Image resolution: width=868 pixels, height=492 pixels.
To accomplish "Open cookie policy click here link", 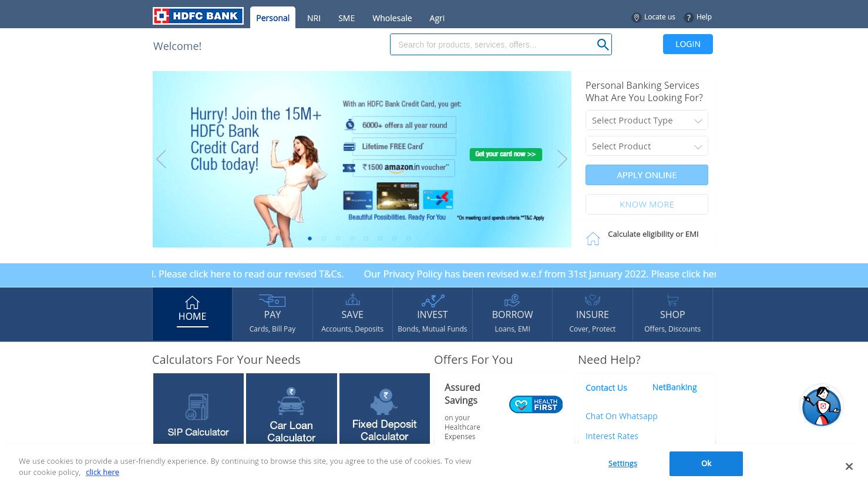I will click(102, 472).
